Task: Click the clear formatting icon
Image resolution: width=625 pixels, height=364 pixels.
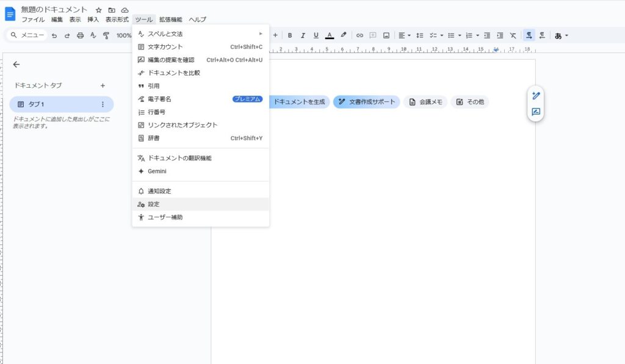Action: point(513,35)
